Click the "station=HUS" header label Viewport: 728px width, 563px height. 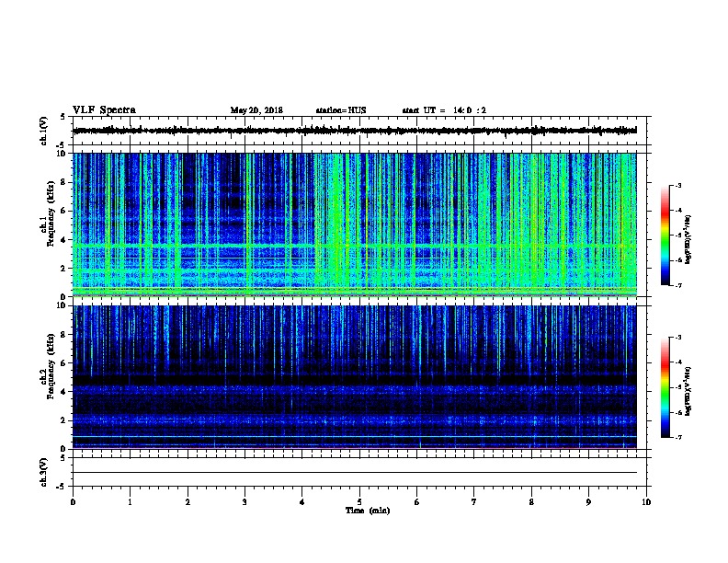click(x=341, y=110)
